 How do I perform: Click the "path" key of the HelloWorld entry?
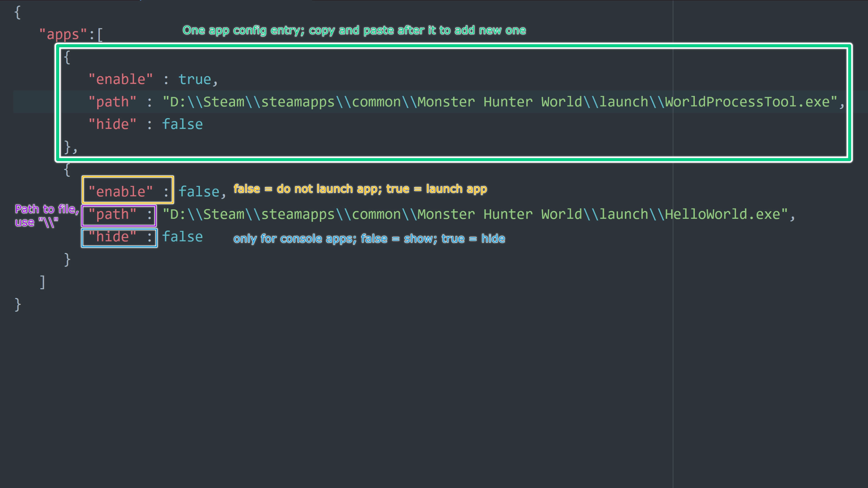pos(113,214)
